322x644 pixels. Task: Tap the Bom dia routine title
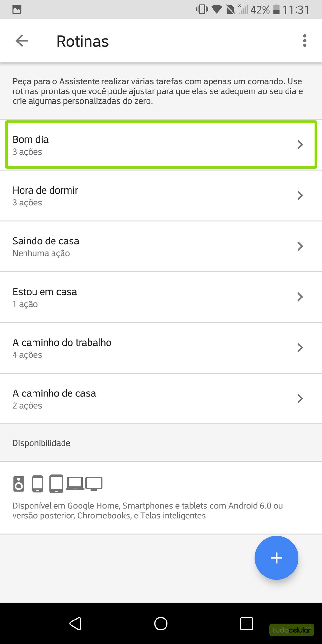tap(31, 139)
